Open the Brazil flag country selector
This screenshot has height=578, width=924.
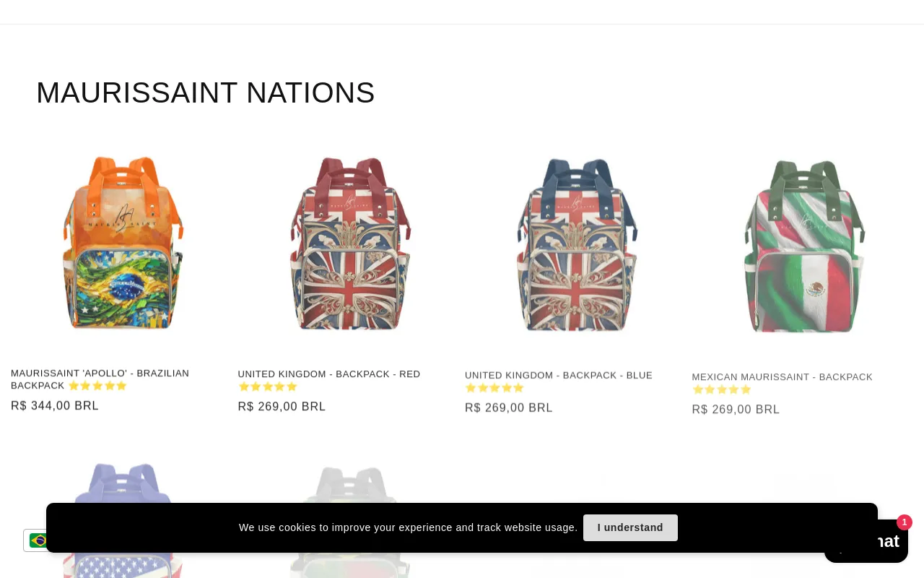click(x=36, y=540)
